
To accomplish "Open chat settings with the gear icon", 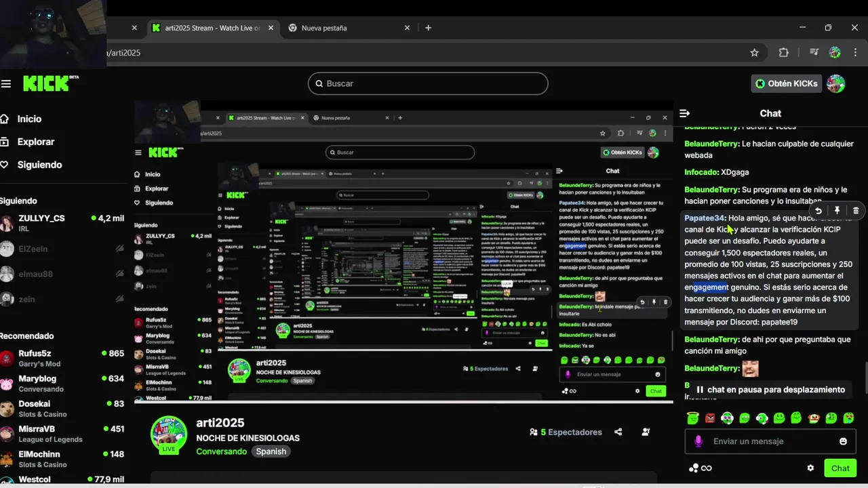I will point(810,468).
